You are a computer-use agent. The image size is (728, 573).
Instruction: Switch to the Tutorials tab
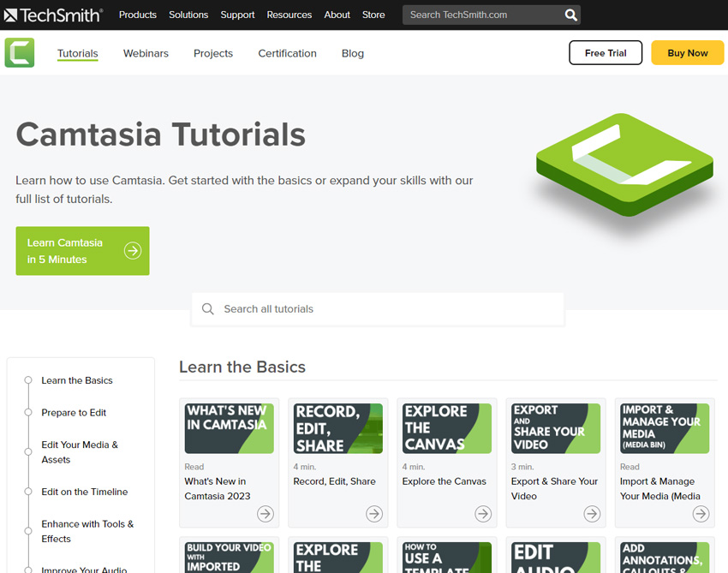click(78, 53)
